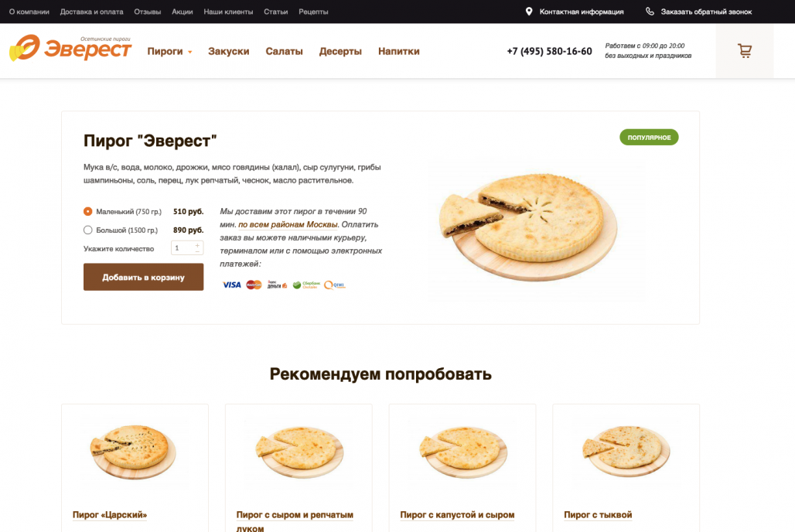Click the QIWI payment icon

335,285
